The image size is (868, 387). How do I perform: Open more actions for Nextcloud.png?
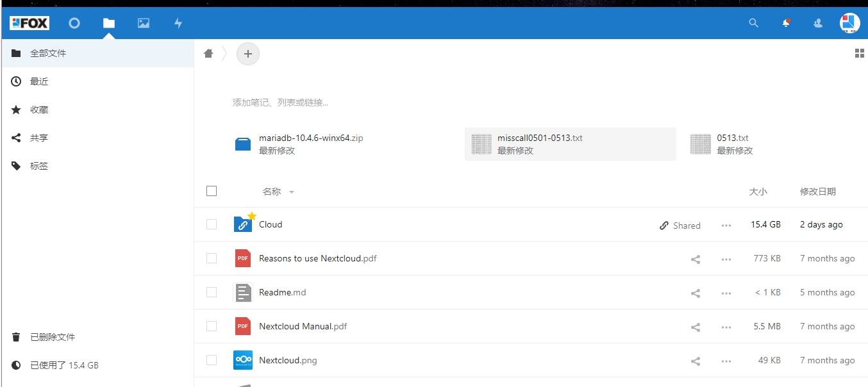click(x=726, y=361)
